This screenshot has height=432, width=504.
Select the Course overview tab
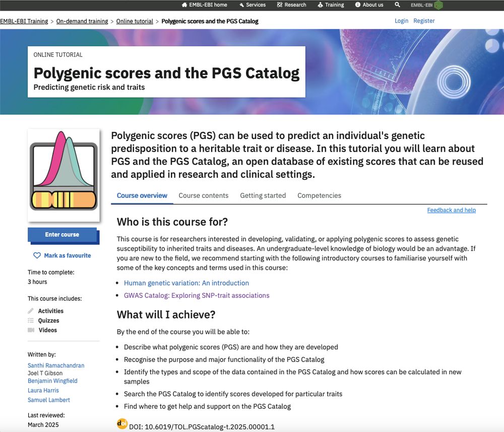(142, 195)
